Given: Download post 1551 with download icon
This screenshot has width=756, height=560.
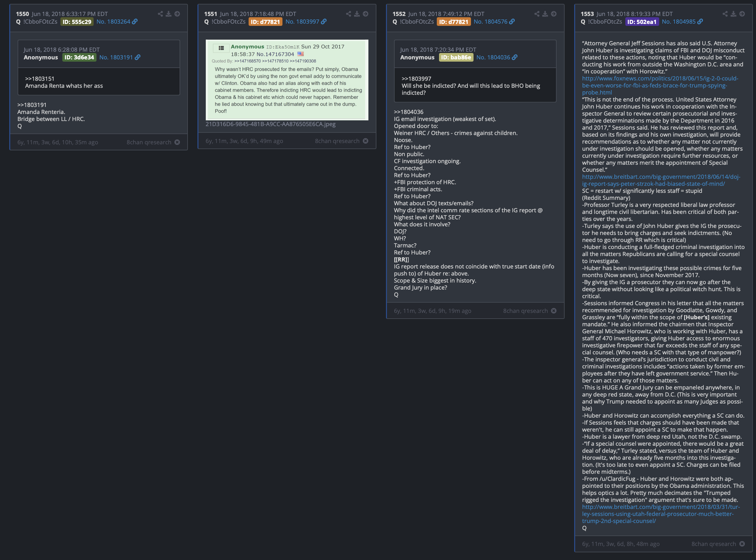Looking at the screenshot, I should click(357, 14).
